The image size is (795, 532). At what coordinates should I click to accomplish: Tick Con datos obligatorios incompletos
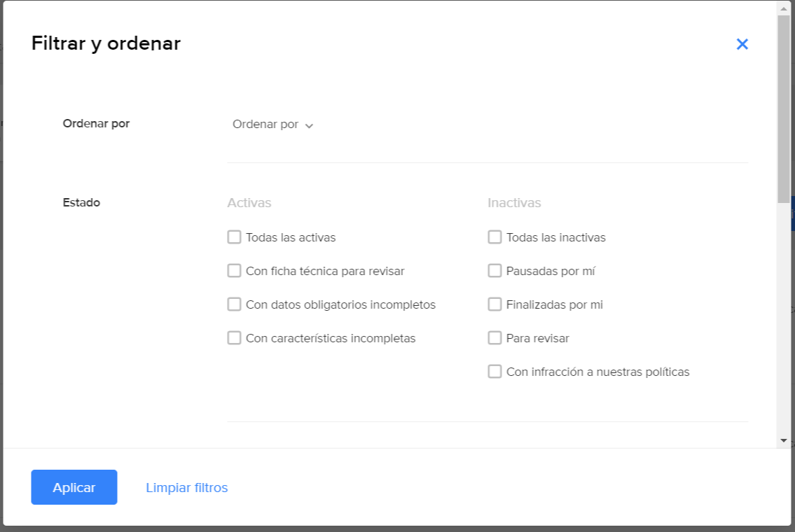[234, 304]
